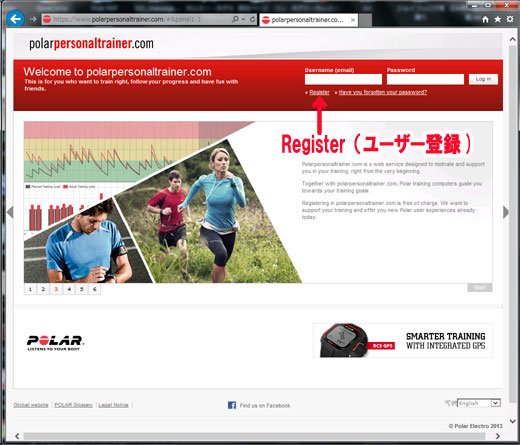Click the Password input field
Viewport: 520px width, 445px height.
pos(425,79)
